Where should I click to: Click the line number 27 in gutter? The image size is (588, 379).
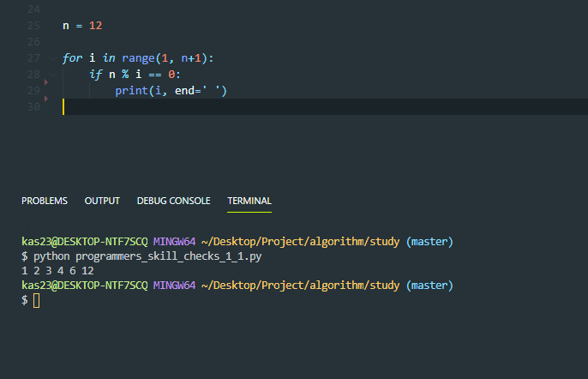coord(33,58)
